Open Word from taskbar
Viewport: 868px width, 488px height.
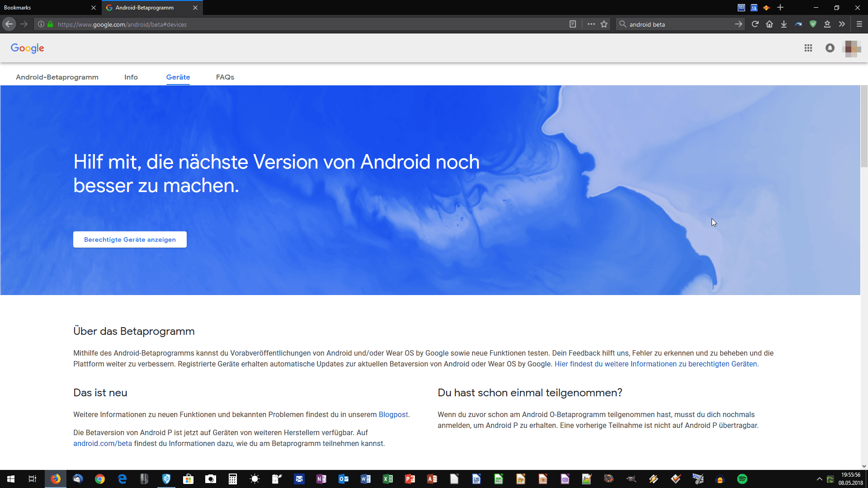tap(366, 479)
